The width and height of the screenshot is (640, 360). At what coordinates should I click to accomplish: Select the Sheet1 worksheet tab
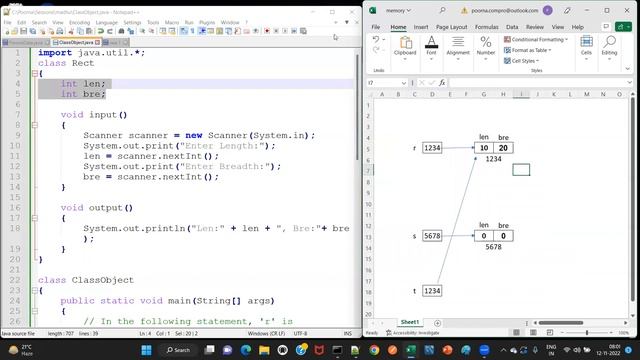coord(410,322)
